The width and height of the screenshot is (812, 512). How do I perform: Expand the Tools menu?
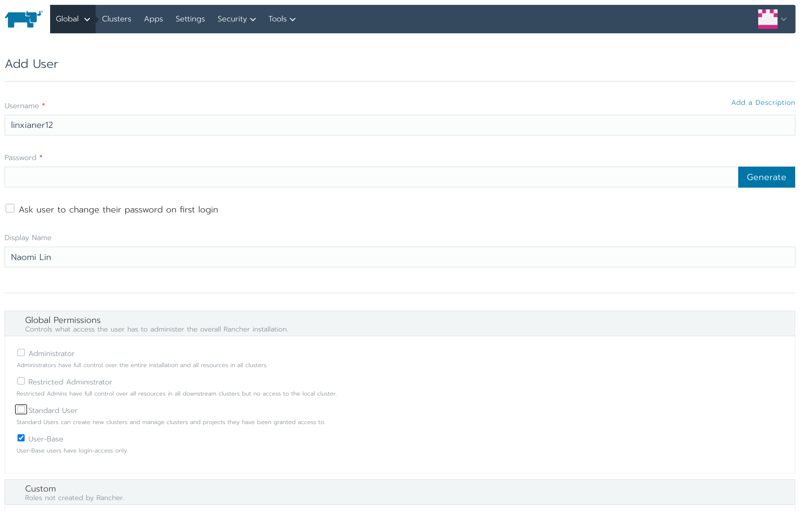[282, 19]
